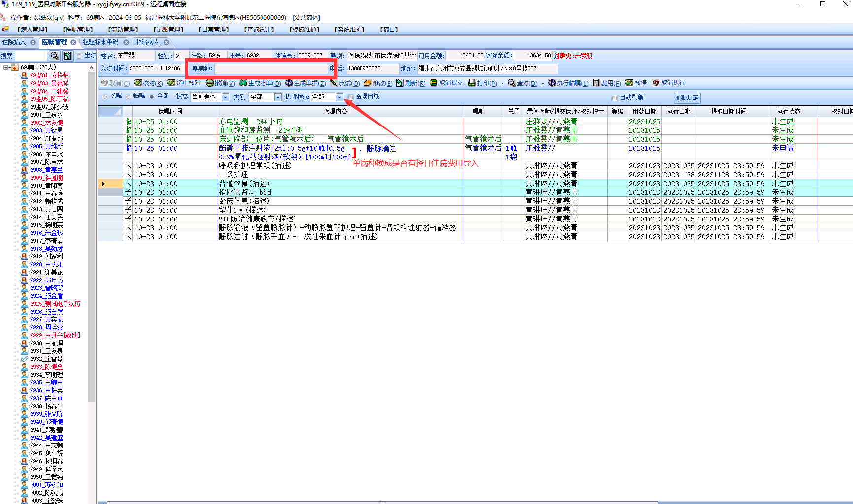Open the 医嘱管理 menu
Viewport: 853px width, 504px height.
[x=78, y=30]
